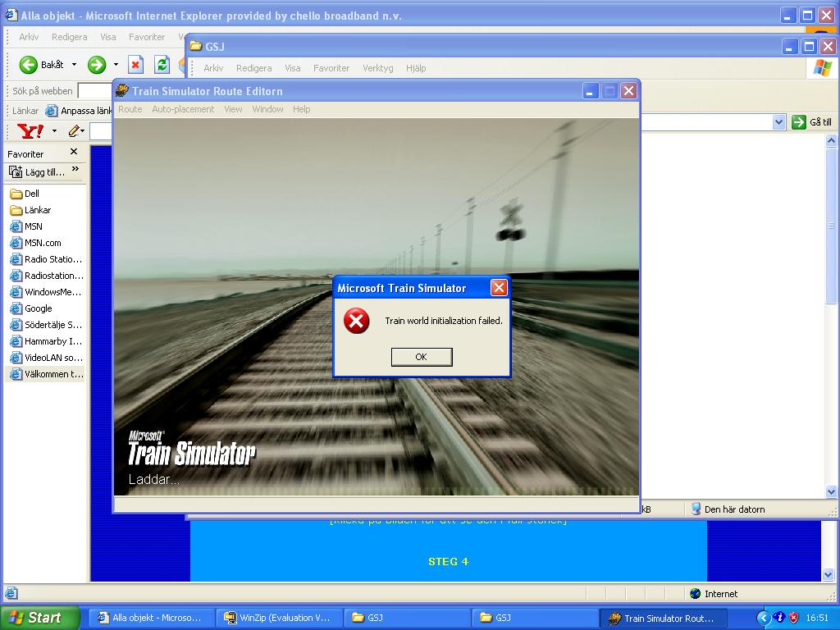840x630 pixels.
Task: Close the Favoriter sidebar panel
Action: click(74, 152)
